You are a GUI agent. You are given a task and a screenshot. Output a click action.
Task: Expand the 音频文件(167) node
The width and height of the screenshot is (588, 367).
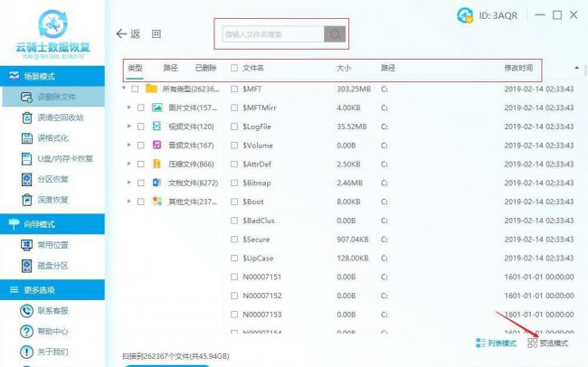tap(129, 145)
